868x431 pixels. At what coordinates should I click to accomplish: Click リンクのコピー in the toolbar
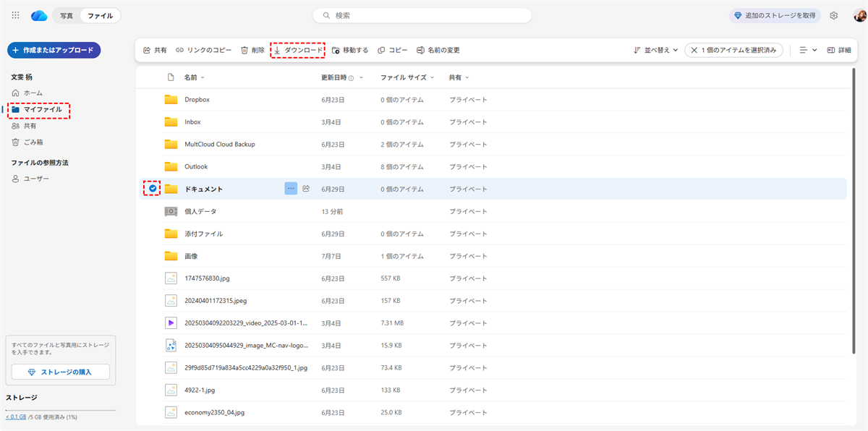203,50
